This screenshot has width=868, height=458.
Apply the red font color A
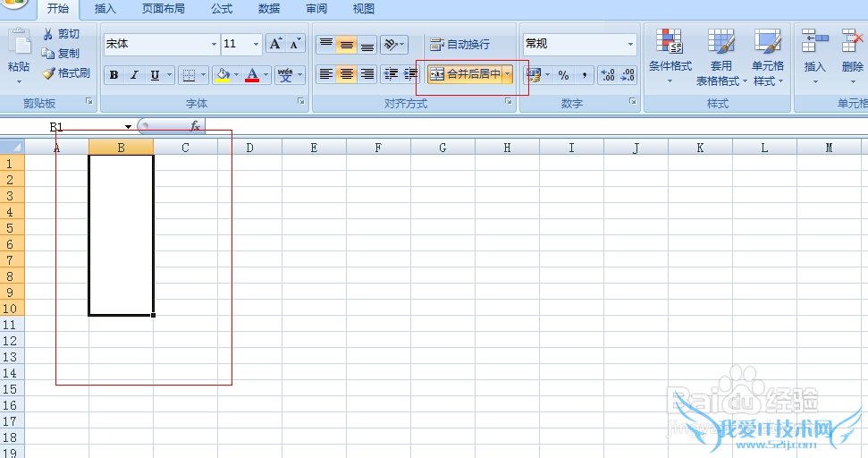252,75
